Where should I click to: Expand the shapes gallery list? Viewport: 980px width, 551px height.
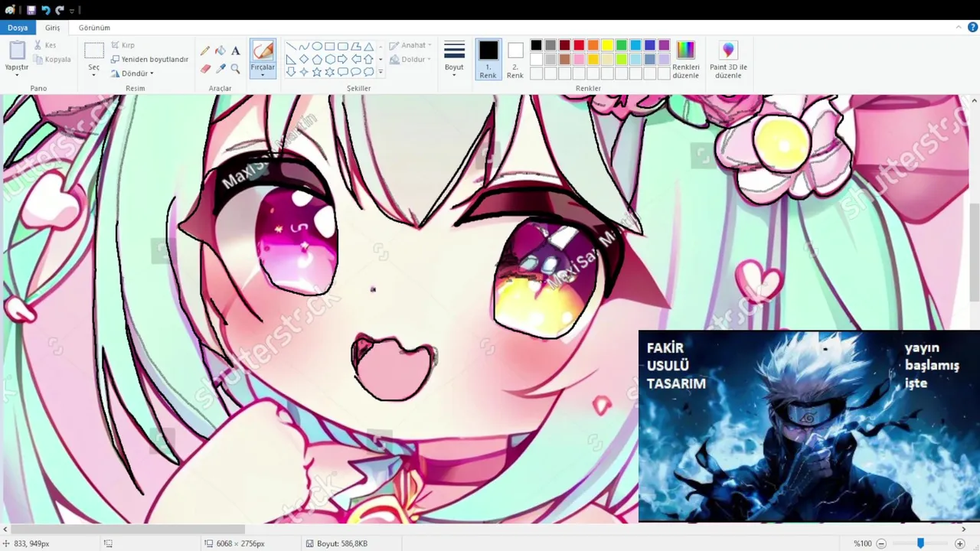tap(381, 73)
